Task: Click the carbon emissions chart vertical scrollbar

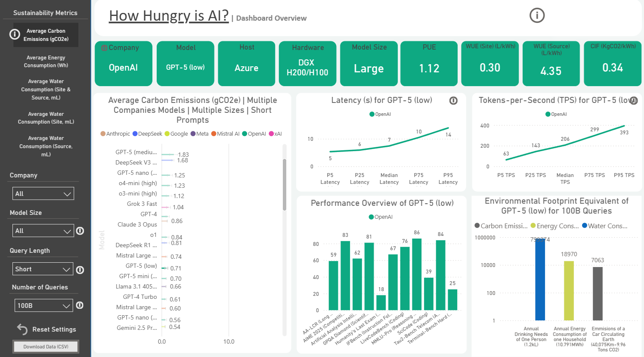Action: [x=285, y=185]
